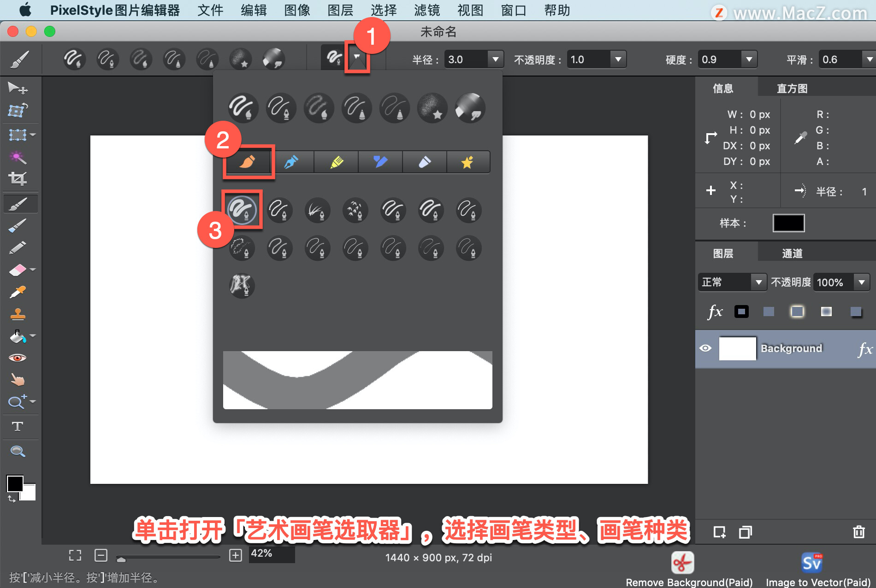Toggle the glow layer style preset square
Image resolution: width=876 pixels, height=588 pixels.
[x=797, y=312]
